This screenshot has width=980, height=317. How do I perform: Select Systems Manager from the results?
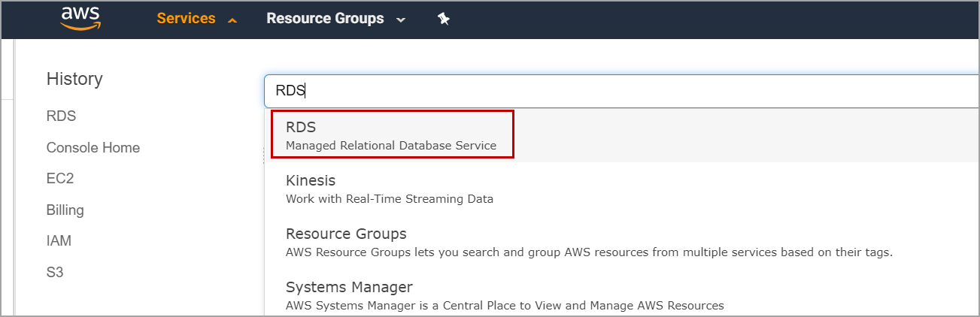tap(349, 287)
